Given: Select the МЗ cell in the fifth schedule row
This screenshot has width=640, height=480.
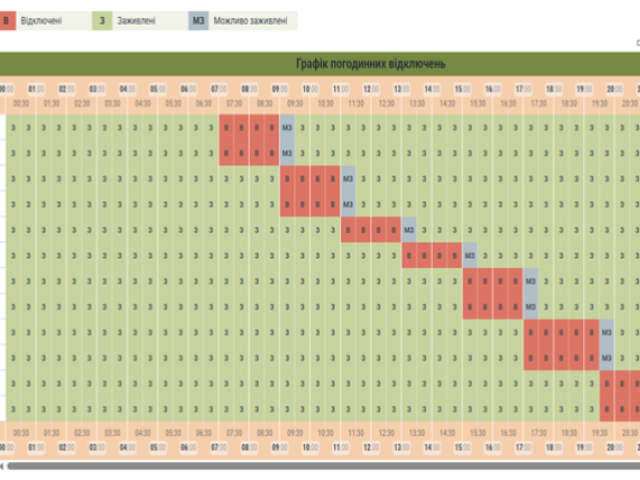Looking at the screenshot, I should (409, 230).
